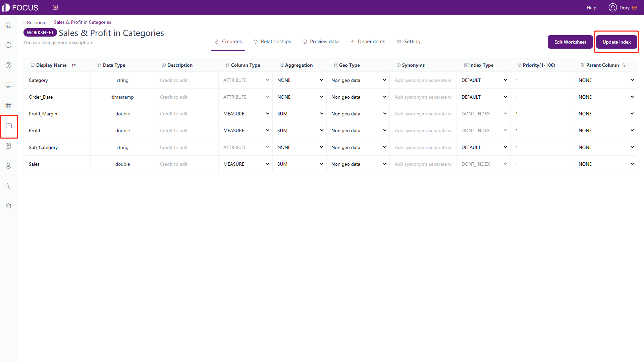Open Column Type dropdown for Profit_Margin
Image resolution: width=644 pixels, height=362 pixels.
[246, 114]
